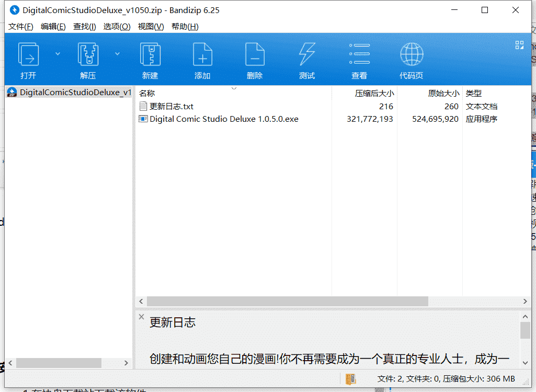Image resolution: width=536 pixels, height=392 pixels.
Task: Open the 帮助(H) menu
Action: pyautogui.click(x=185, y=27)
